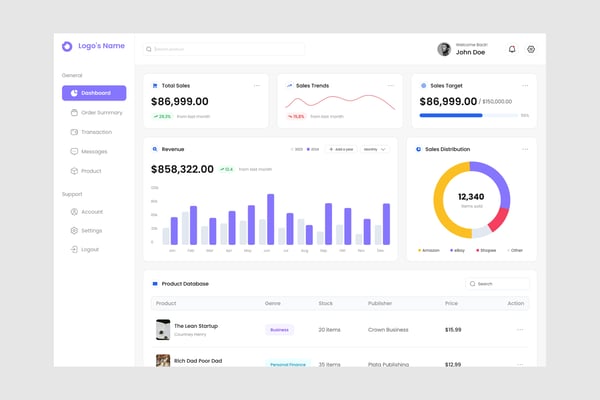Click the Product Database blue icon
600x400 pixels.
click(155, 284)
